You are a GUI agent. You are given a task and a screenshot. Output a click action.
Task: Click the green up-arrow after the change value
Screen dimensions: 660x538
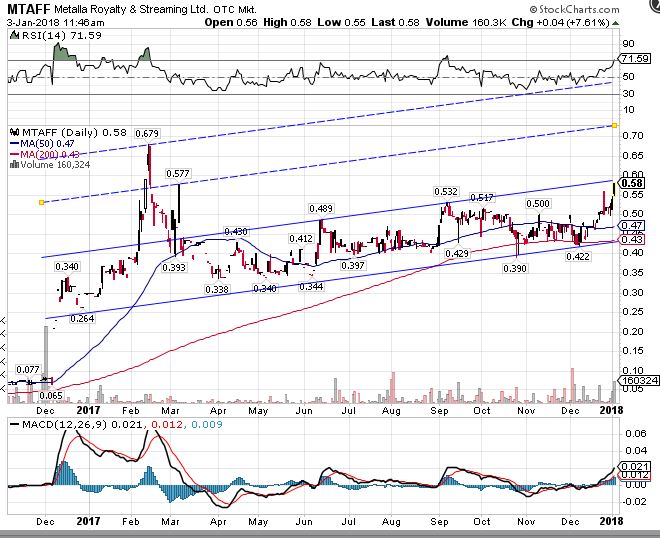[x=615, y=23]
